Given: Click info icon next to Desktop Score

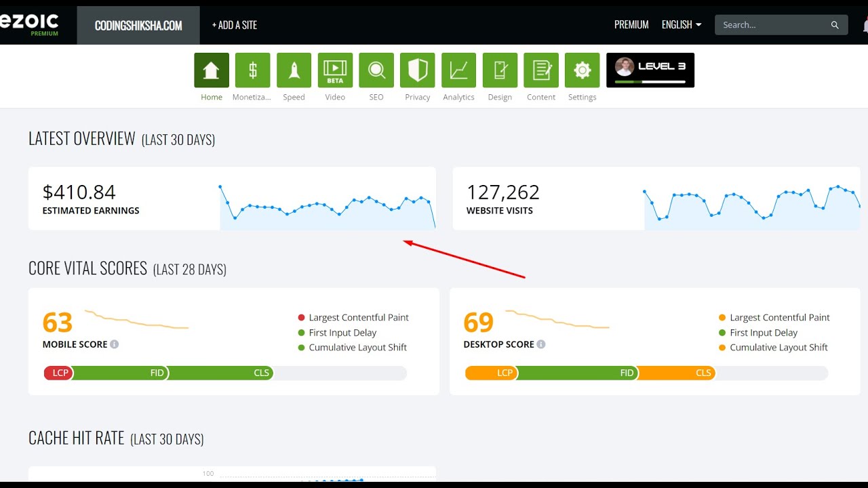Looking at the screenshot, I should tap(541, 344).
